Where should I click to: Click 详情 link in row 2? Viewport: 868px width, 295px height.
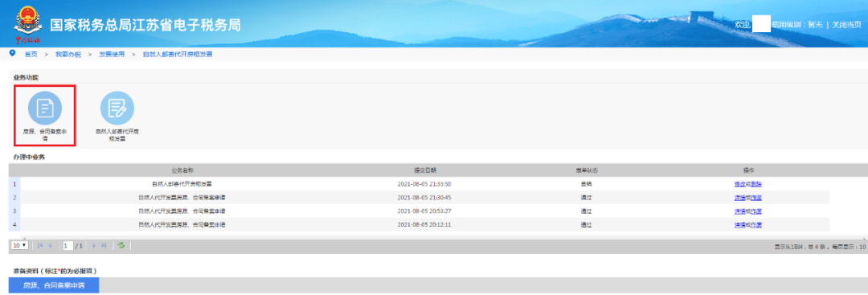[x=740, y=198]
